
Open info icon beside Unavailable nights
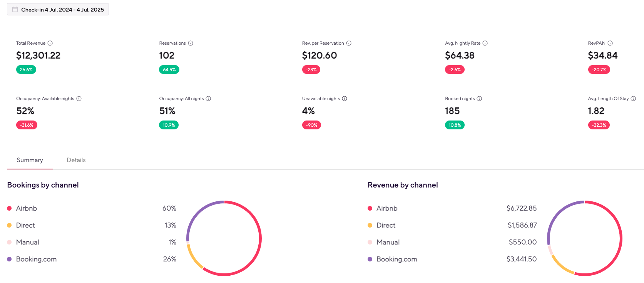pyautogui.click(x=345, y=99)
